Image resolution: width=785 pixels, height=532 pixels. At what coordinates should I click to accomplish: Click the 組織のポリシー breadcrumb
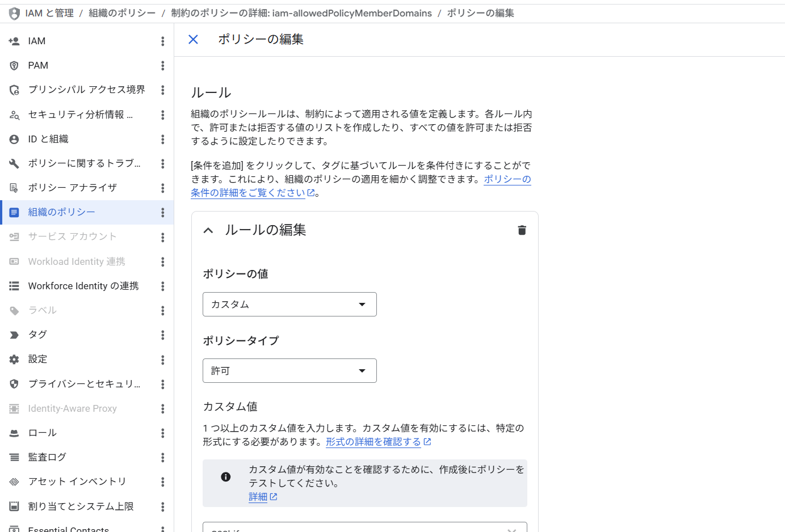click(122, 13)
